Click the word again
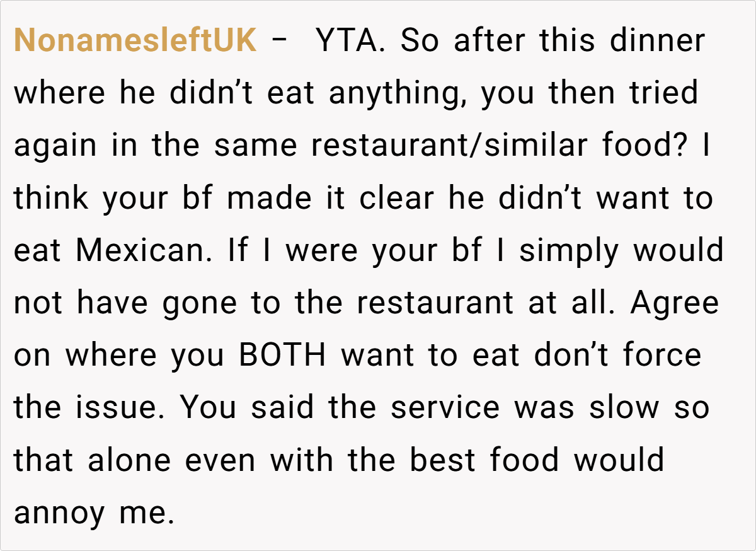The image size is (756, 551). (55, 146)
